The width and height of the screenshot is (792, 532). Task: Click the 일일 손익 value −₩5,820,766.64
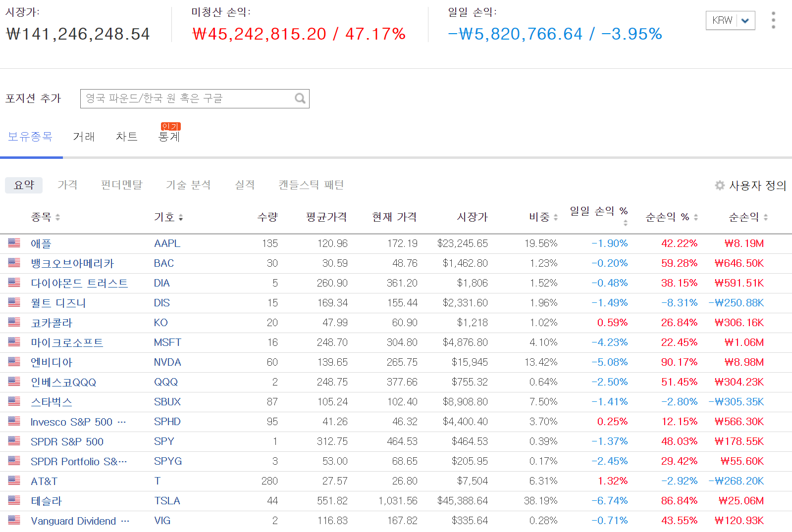515,34
